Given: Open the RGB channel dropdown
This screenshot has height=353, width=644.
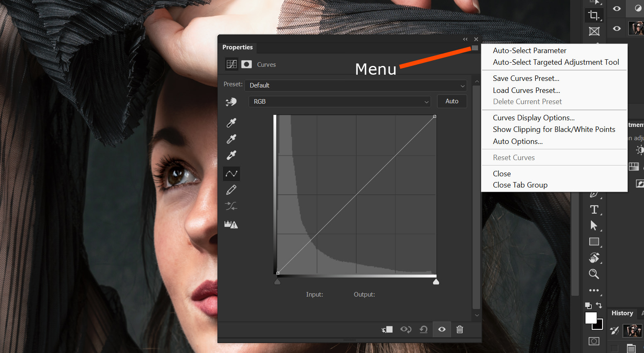Looking at the screenshot, I should pos(339,101).
